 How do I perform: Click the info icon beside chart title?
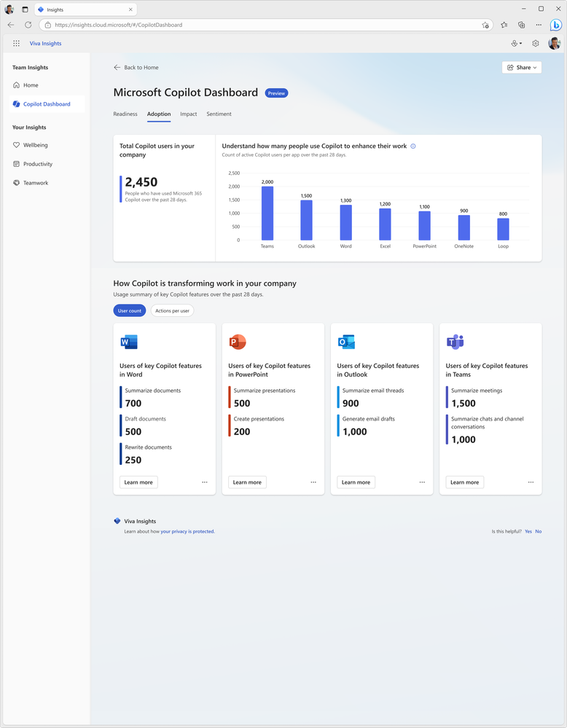(412, 146)
